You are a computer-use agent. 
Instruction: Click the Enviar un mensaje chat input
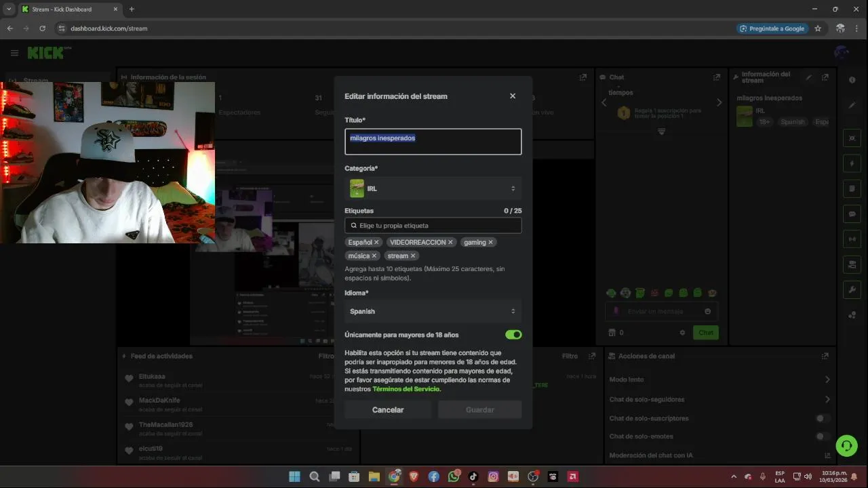[x=661, y=311]
